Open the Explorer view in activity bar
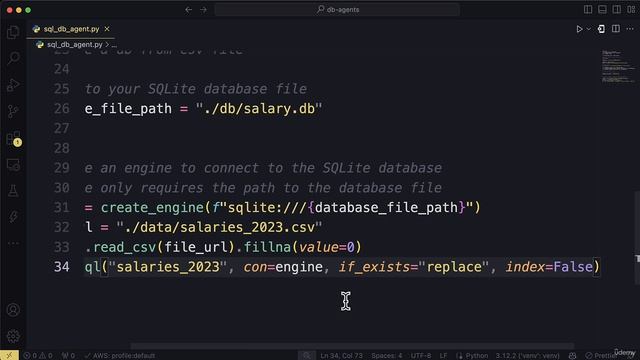This screenshot has width=640, height=360. click(13, 32)
